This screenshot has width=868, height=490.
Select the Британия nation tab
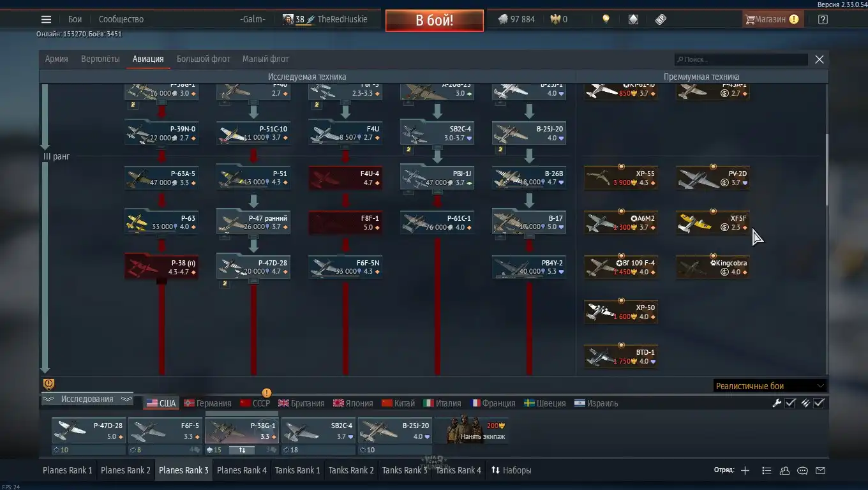tap(301, 403)
